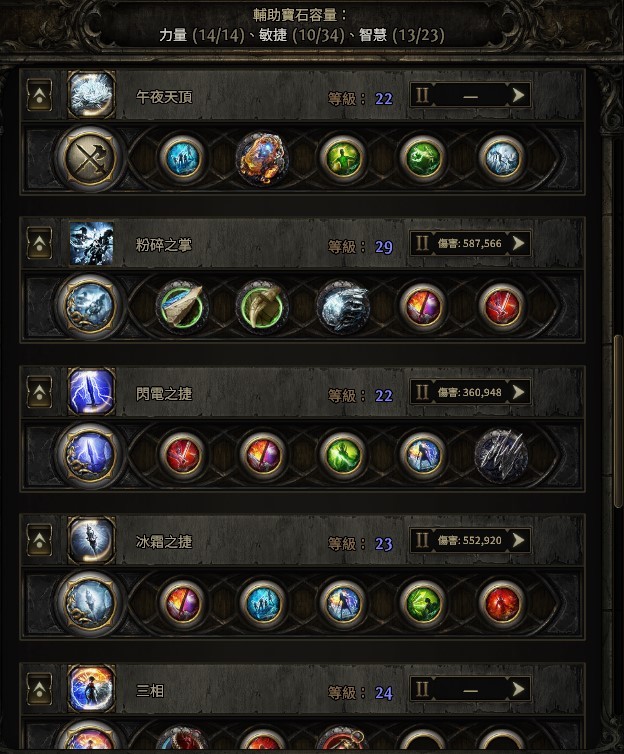Select the crossed weapons socket icon
This screenshot has width=624, height=754.
[x=90, y=158]
